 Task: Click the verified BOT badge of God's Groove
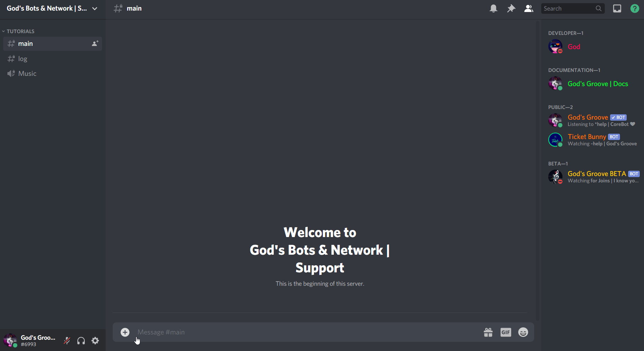(618, 117)
